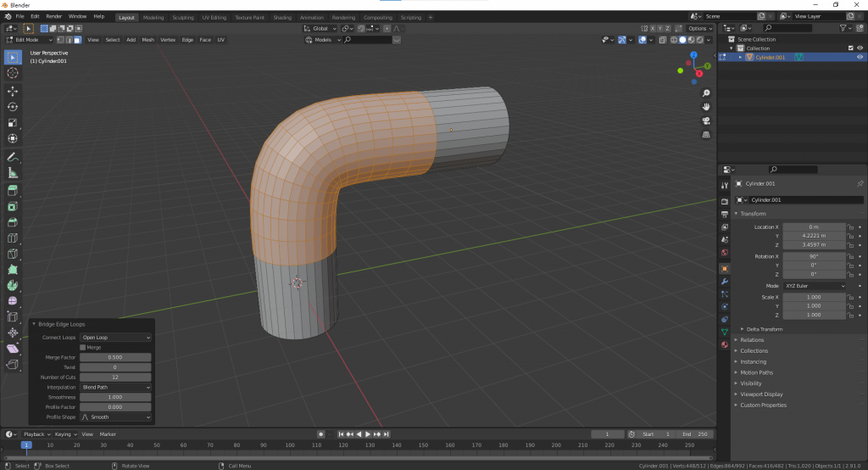The height and width of the screenshot is (470, 868).
Task: Activate the Rotate tool
Action: [13, 107]
